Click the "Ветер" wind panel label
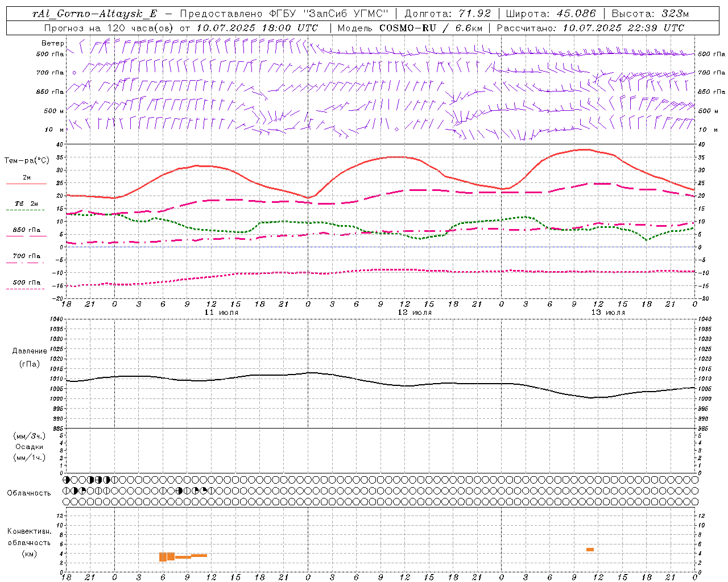 [x=53, y=43]
